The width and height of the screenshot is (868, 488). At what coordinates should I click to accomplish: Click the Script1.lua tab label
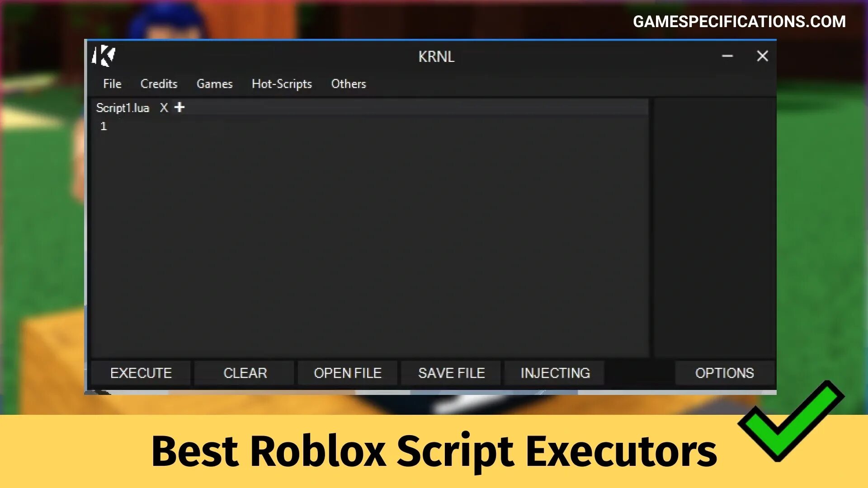(x=123, y=108)
